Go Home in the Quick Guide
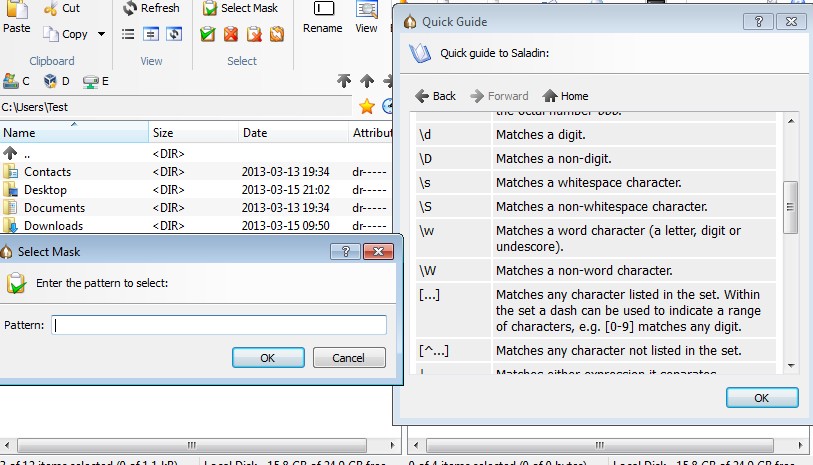813x465 pixels. point(565,96)
